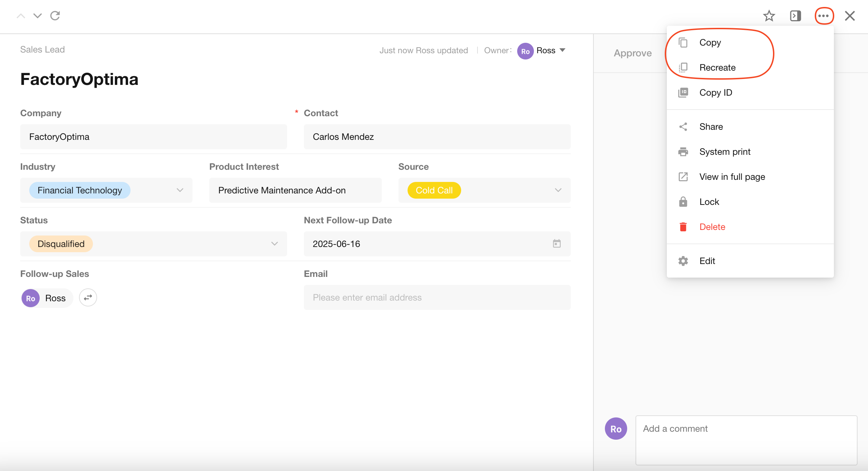Expand the Industry dropdown
This screenshot has height=471, width=868.
180,190
